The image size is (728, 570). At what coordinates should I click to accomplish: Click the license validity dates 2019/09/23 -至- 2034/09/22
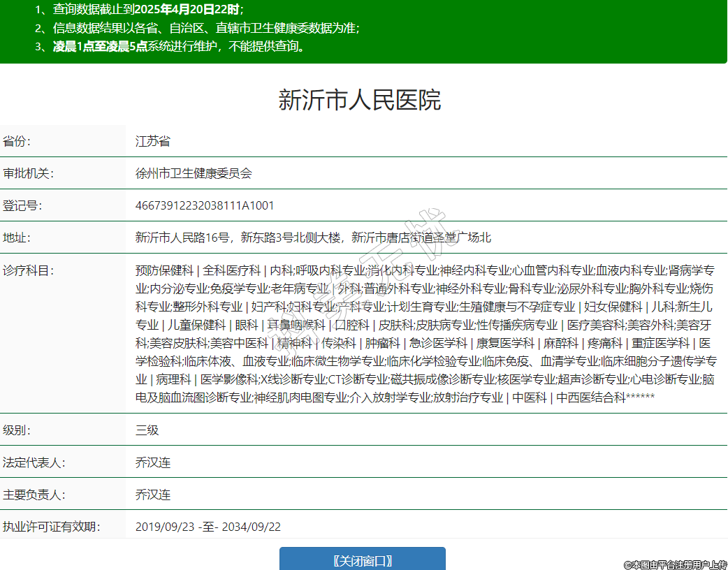pyautogui.click(x=208, y=527)
